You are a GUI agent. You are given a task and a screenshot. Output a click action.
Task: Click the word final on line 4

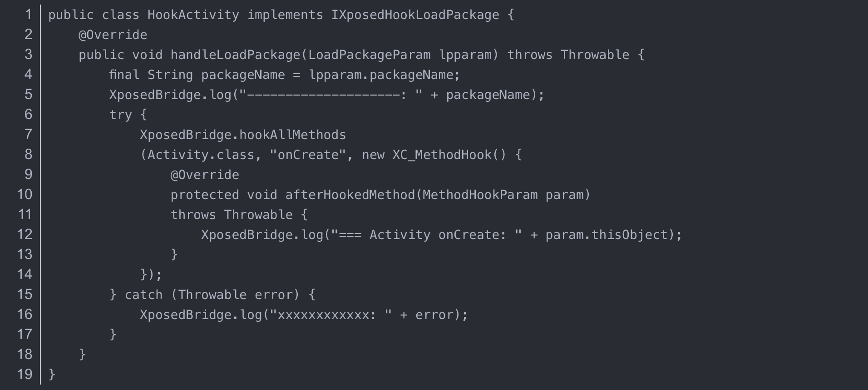pos(124,75)
